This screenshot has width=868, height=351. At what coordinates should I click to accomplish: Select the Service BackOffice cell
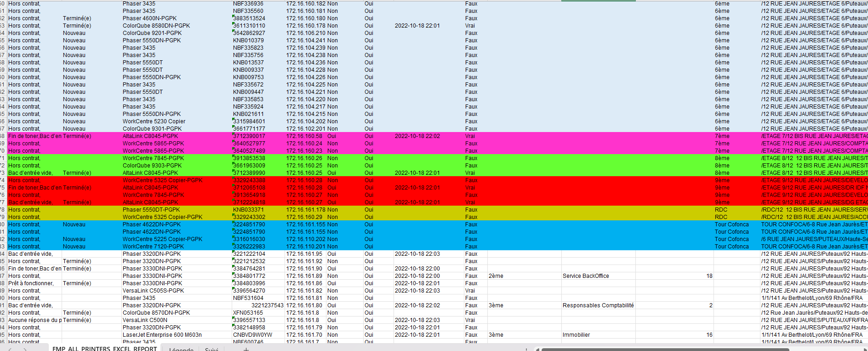[586, 276]
